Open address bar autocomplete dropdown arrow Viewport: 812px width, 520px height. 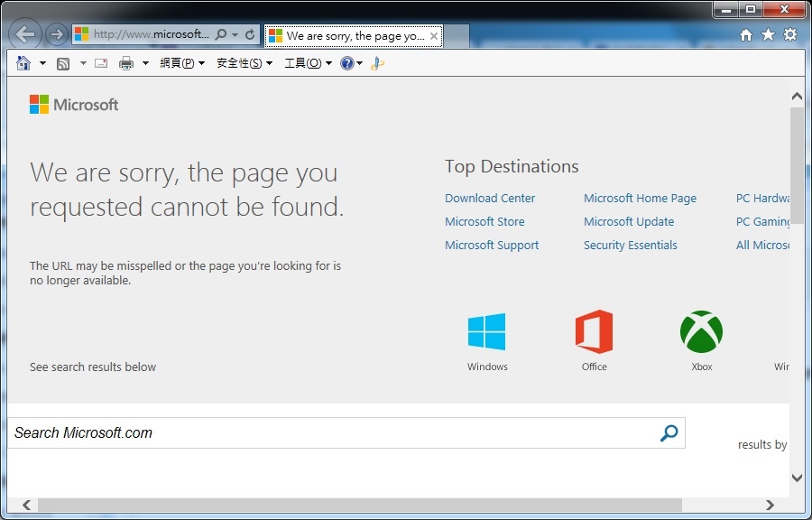pos(235,35)
